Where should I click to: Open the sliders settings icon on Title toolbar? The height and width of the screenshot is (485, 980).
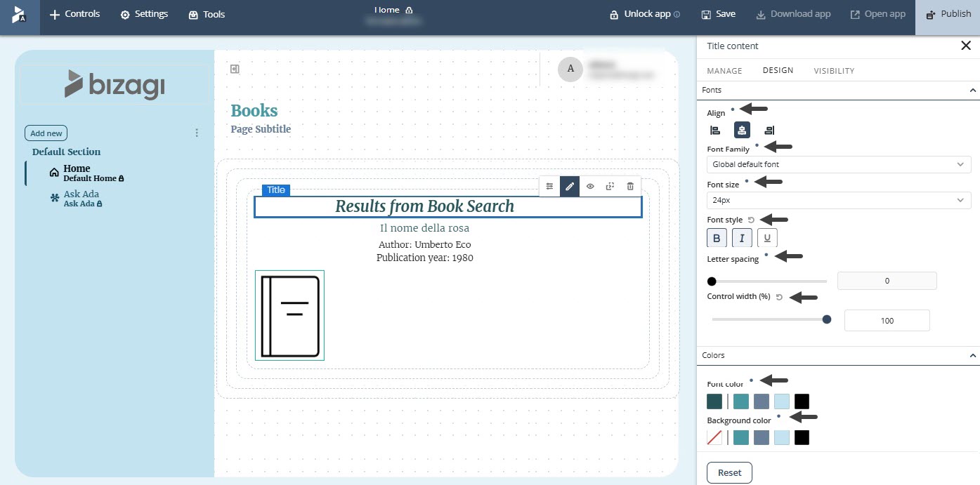(x=549, y=186)
